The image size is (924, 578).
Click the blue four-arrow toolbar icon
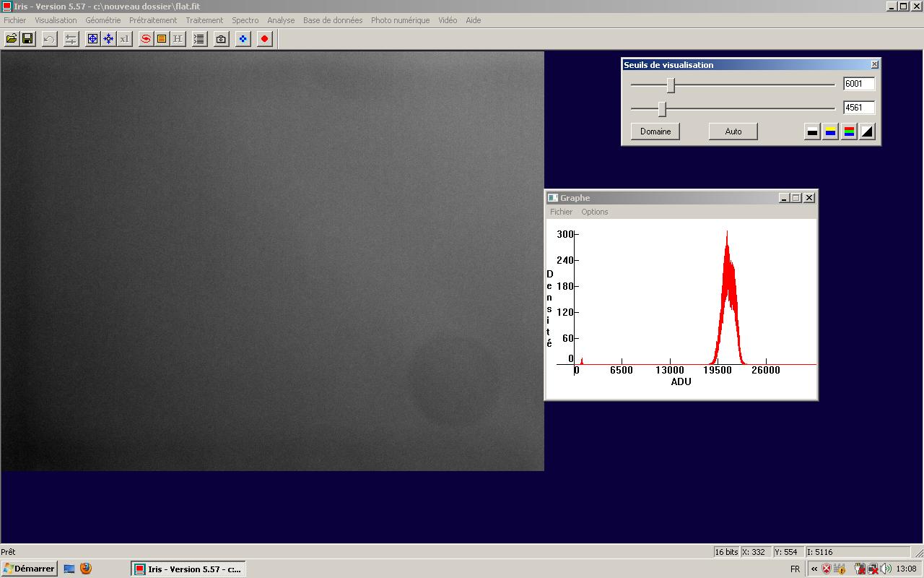108,39
